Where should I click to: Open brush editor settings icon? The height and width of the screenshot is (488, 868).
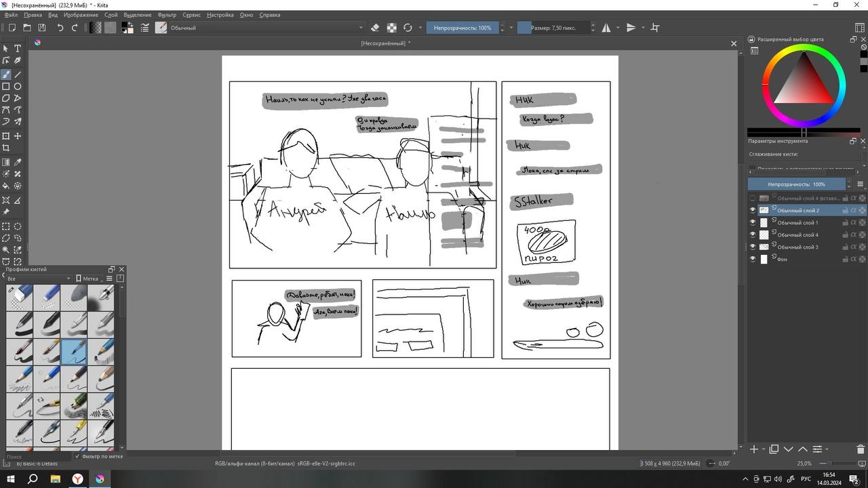145,28
